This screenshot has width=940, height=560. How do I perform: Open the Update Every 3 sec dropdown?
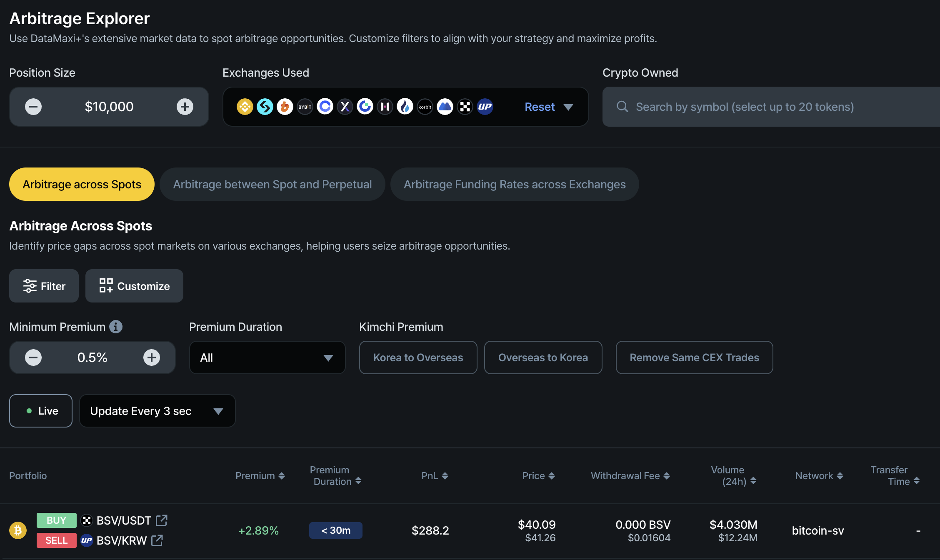[x=157, y=411]
